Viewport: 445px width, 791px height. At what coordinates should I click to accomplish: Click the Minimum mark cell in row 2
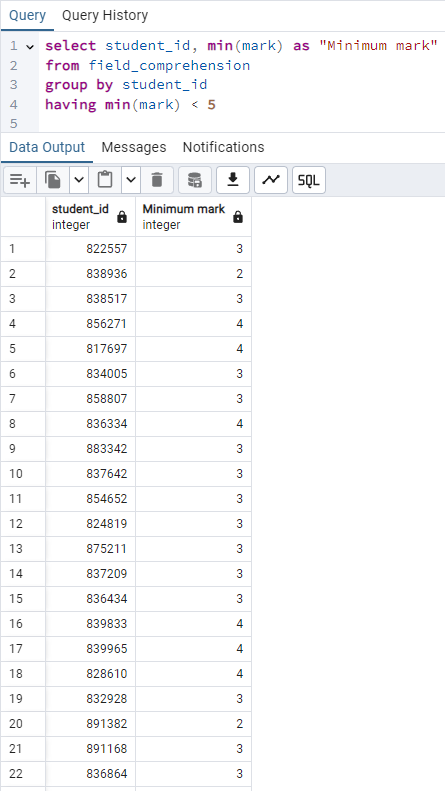coord(193,274)
